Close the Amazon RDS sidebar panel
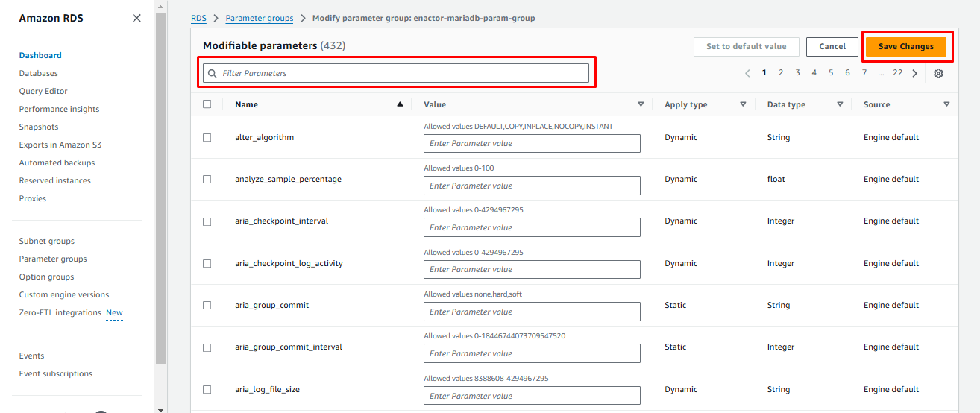980x413 pixels. tap(136, 18)
